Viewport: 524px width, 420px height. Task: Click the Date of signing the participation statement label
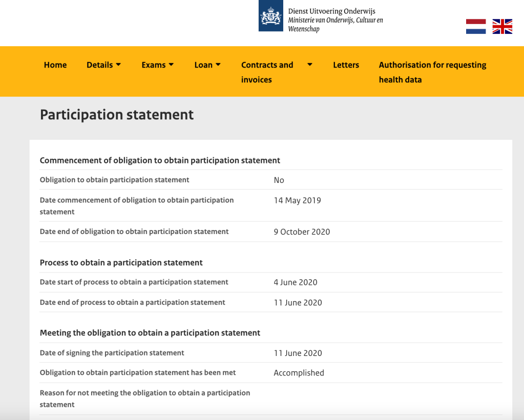coord(112,353)
